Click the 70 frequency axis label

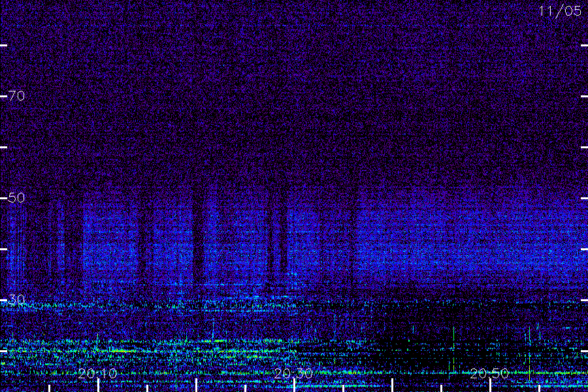click(16, 96)
